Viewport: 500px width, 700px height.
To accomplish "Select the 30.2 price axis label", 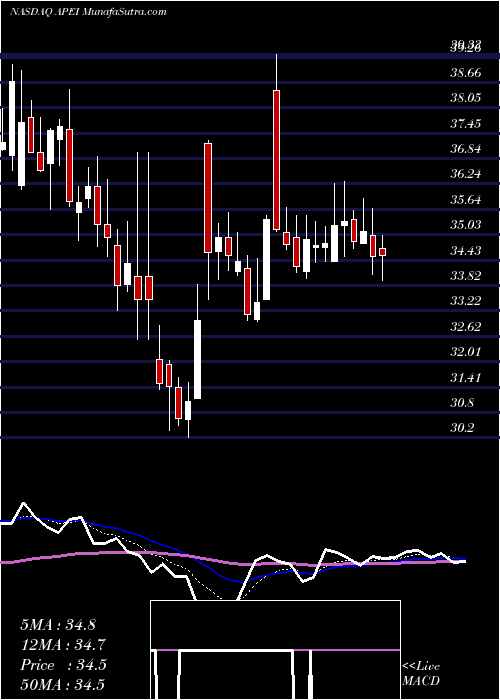I will pos(462,429).
